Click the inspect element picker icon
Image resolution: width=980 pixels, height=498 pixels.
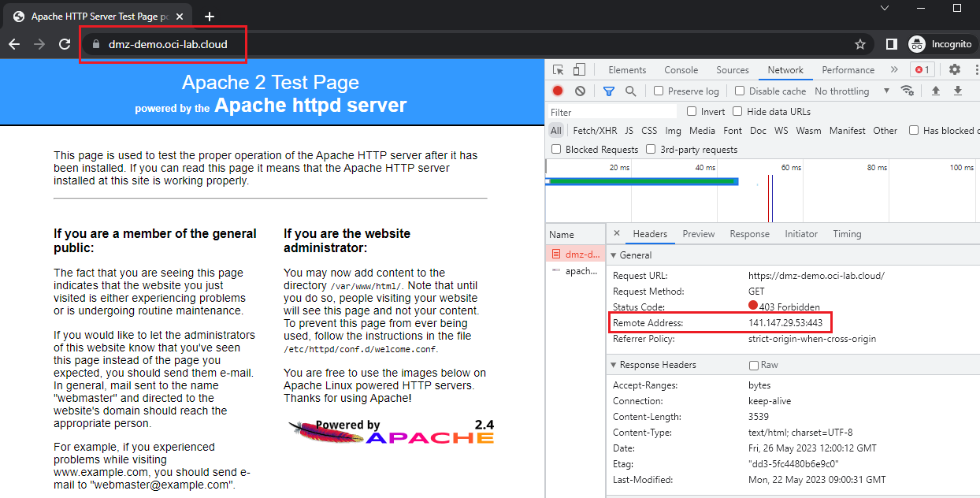point(559,70)
